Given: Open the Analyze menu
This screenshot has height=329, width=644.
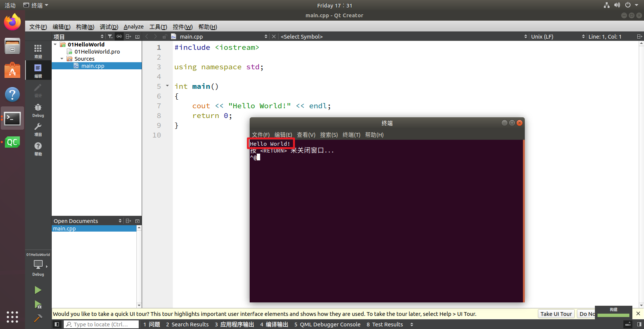Looking at the screenshot, I should [133, 27].
